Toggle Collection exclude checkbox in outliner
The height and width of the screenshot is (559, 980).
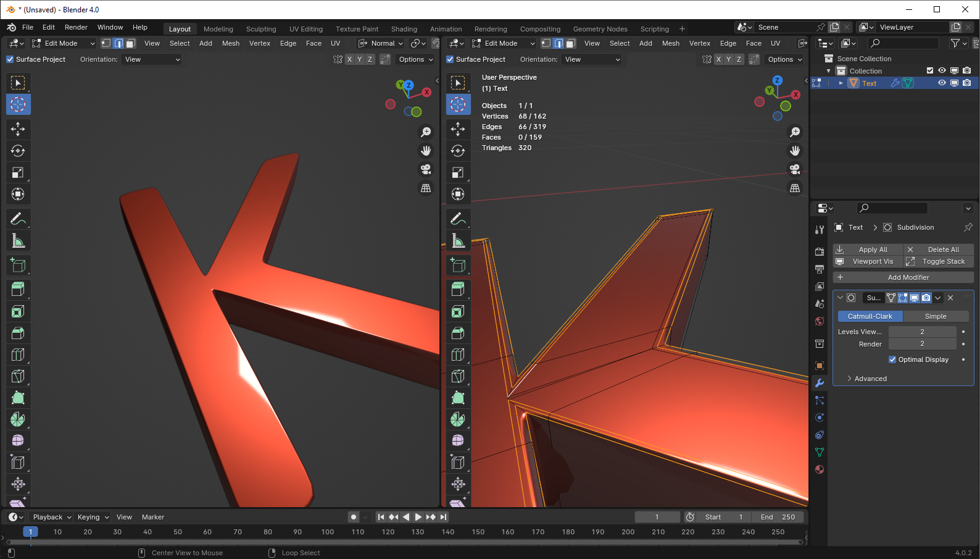coord(930,70)
